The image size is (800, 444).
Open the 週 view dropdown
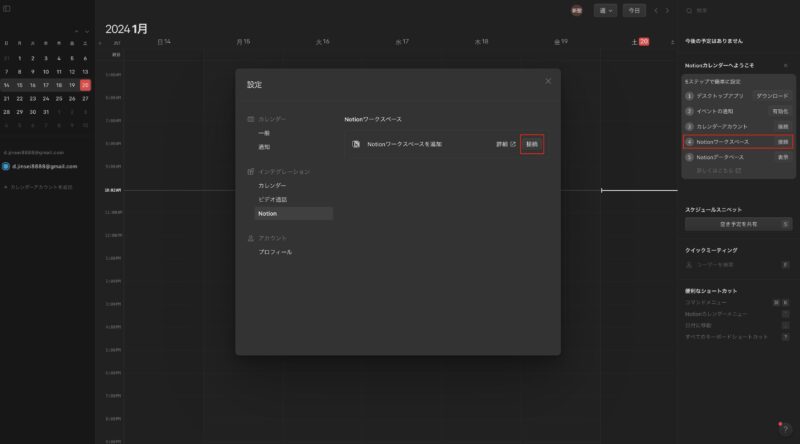pos(605,11)
